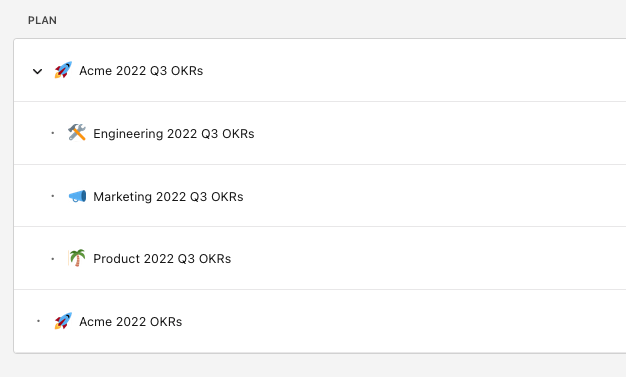Click the rocket icon beside Acme 2022 Q3 OKRs
The width and height of the screenshot is (626, 377).
click(63, 70)
